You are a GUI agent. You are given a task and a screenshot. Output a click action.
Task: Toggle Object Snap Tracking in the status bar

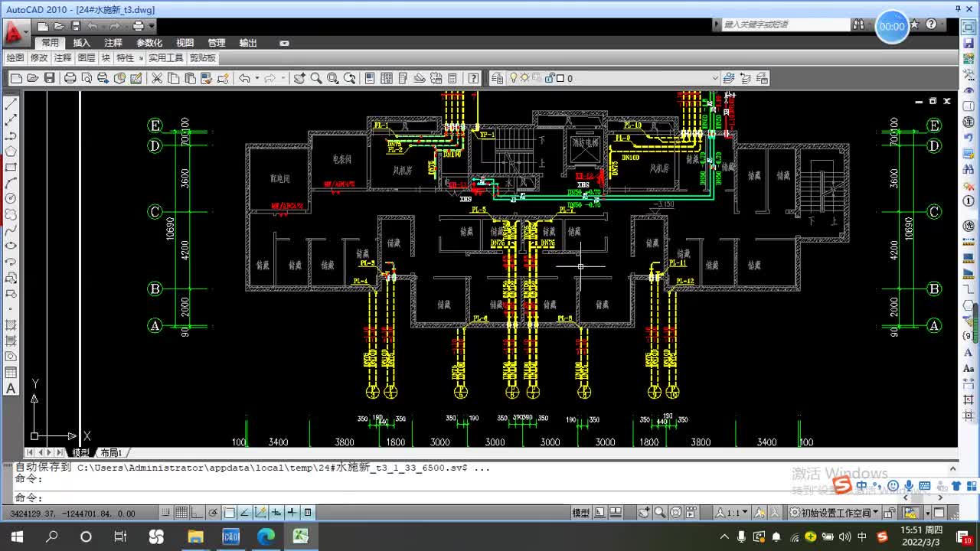tap(244, 513)
